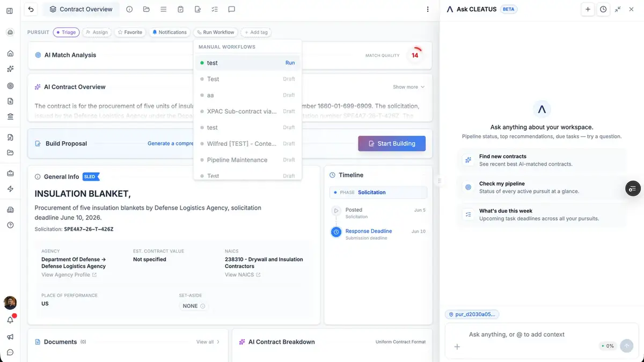Open the Triage status dropdown
This screenshot has width=644, height=362.
(66, 32)
